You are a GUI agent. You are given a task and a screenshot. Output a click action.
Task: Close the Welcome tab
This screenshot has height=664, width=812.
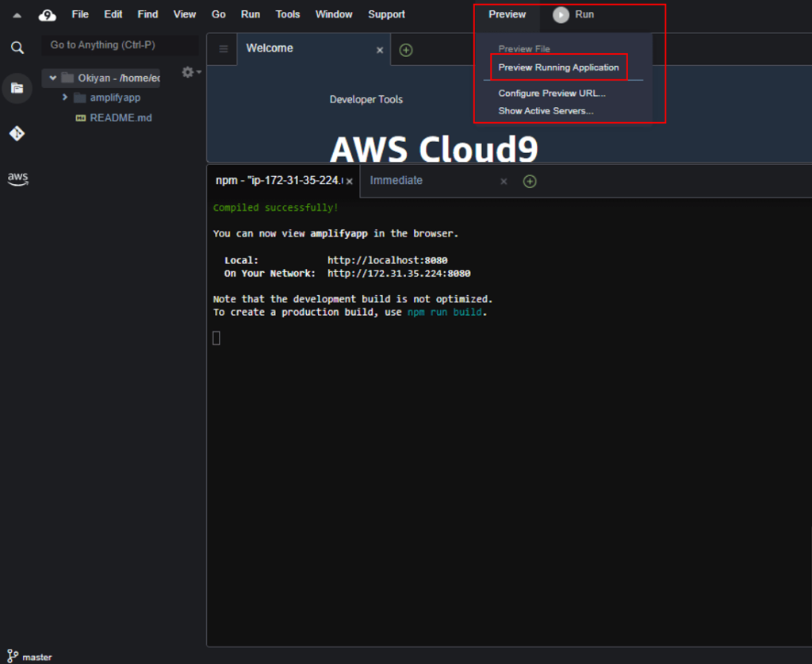tap(379, 50)
